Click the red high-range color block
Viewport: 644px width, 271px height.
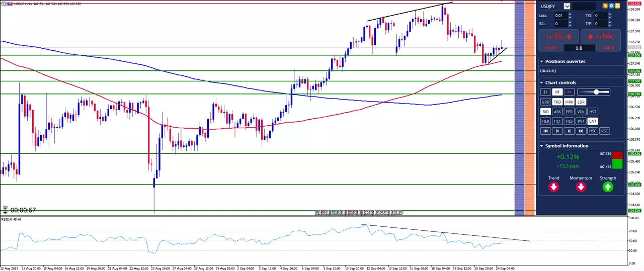click(x=617, y=155)
